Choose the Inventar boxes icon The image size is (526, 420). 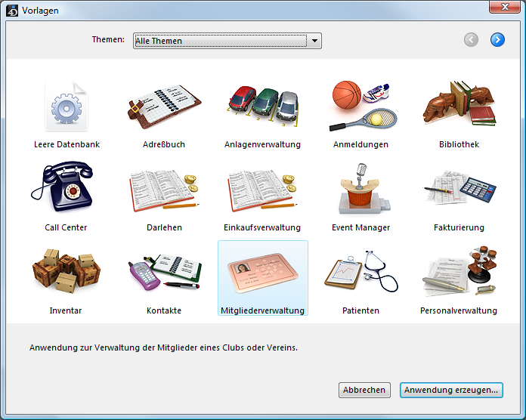(67, 273)
